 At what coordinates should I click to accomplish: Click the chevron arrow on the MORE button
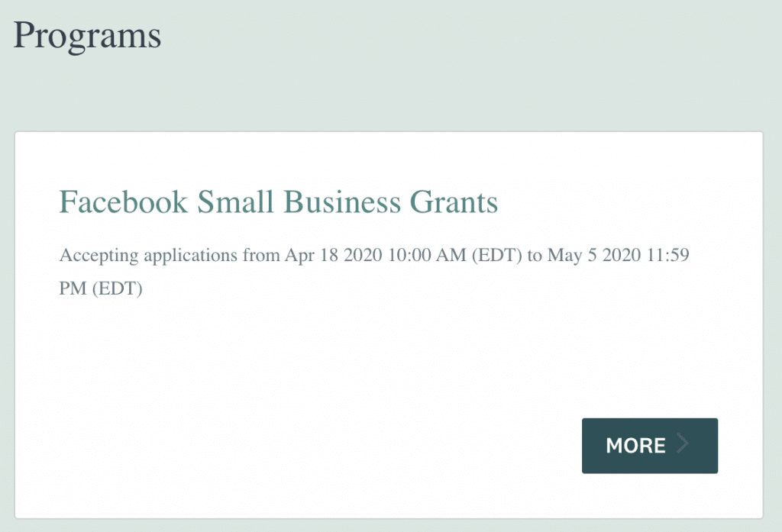(683, 445)
